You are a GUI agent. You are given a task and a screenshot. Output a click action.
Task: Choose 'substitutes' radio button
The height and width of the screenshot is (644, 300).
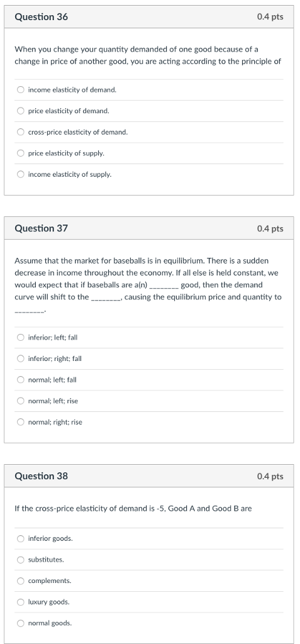click(x=21, y=559)
